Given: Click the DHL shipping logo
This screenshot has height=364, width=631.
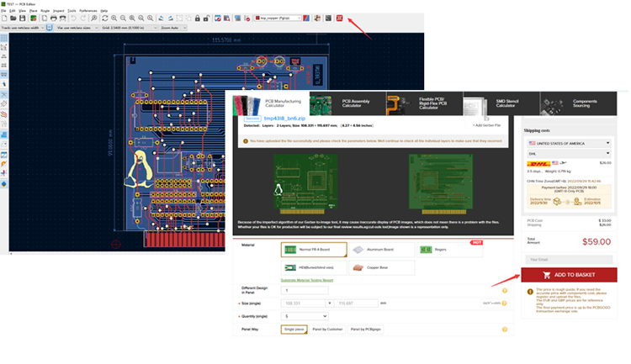Looking at the screenshot, I should [x=538, y=163].
